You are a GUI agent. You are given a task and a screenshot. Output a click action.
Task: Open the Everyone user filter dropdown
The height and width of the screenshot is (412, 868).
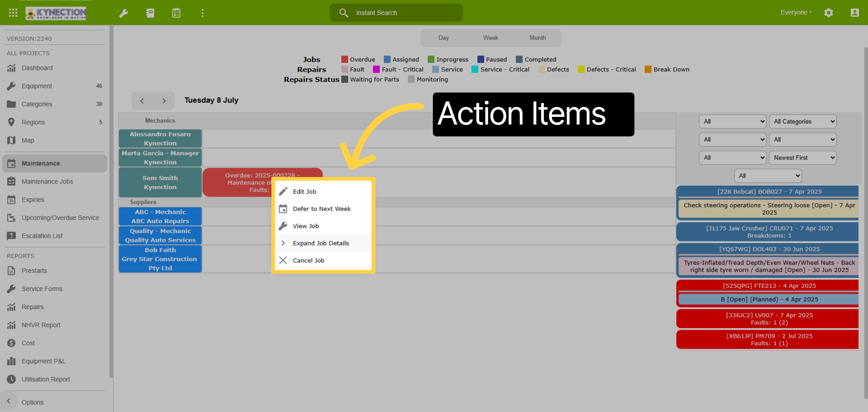pos(796,12)
